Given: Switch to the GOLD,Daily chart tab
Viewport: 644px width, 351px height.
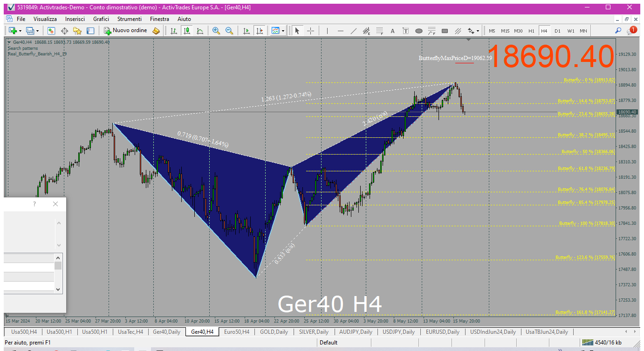Looking at the screenshot, I should pos(274,332).
